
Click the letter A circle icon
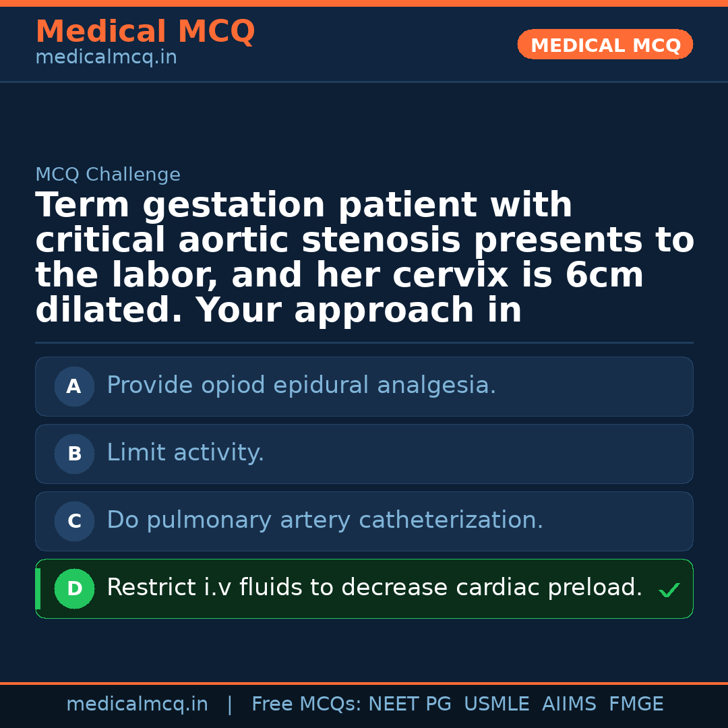point(74,387)
